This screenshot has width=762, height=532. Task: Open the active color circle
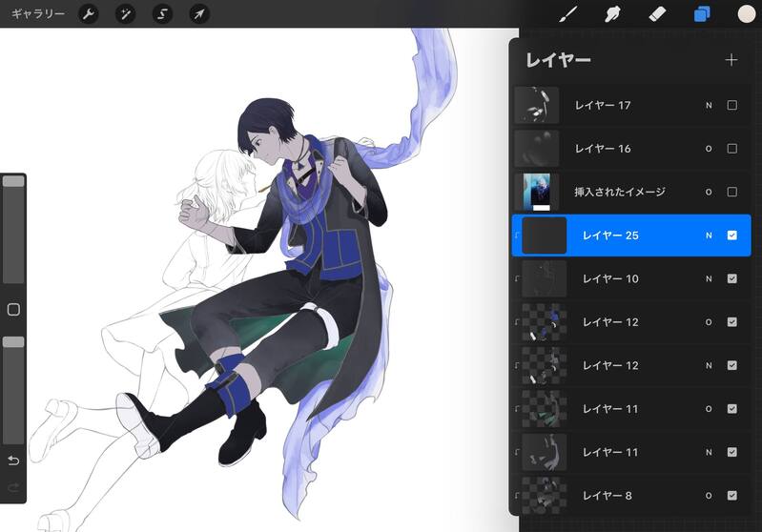point(747,14)
